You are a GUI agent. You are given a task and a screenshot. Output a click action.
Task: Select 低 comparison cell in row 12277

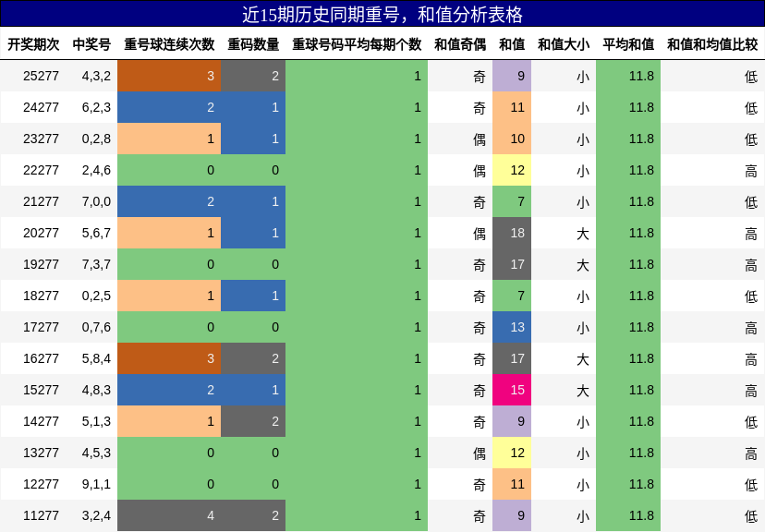click(712, 484)
